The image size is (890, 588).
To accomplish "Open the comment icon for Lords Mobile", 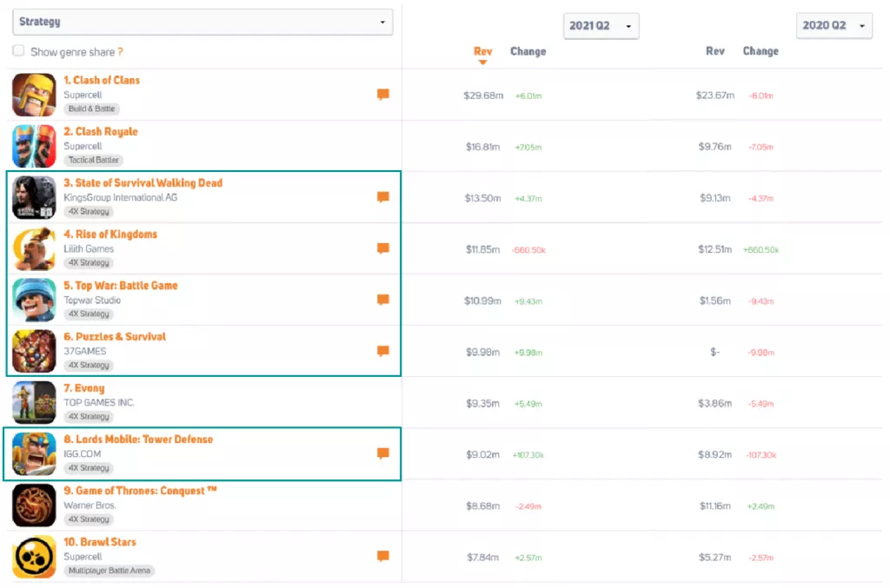I will [383, 453].
